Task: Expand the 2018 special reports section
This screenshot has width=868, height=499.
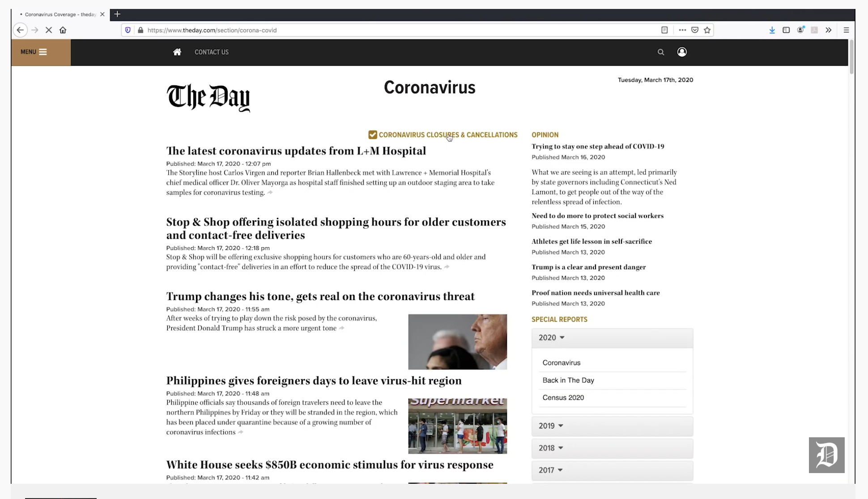Action: 551,448
